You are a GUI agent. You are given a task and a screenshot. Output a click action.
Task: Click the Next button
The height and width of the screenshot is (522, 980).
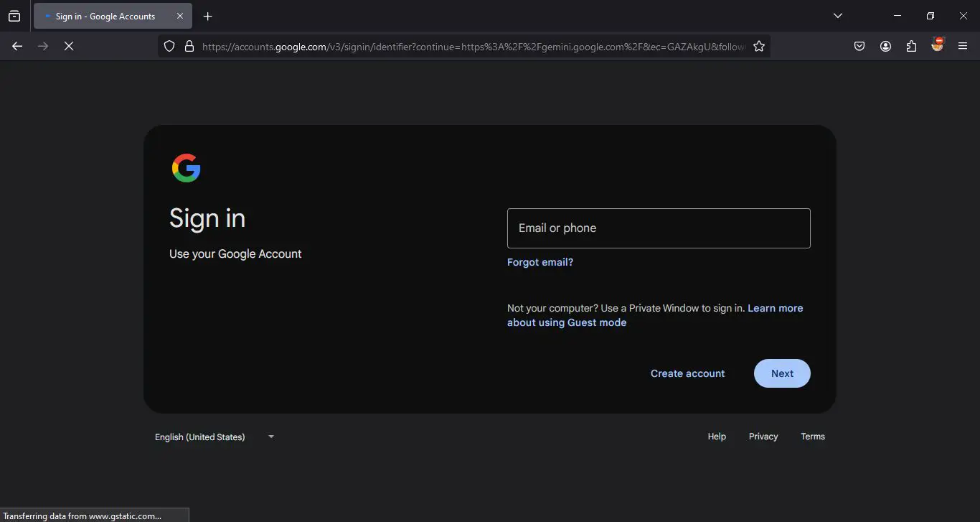[782, 373]
